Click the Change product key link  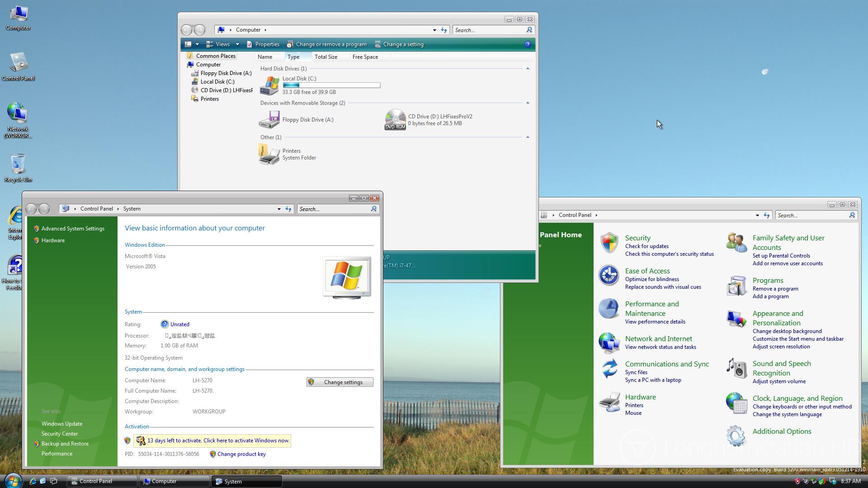click(241, 454)
